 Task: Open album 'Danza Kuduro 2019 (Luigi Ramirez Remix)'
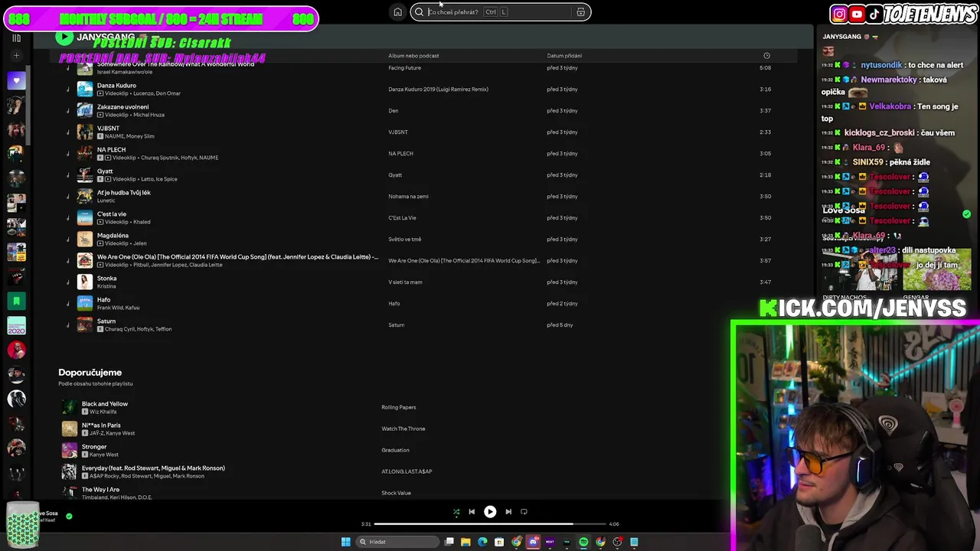(x=438, y=90)
